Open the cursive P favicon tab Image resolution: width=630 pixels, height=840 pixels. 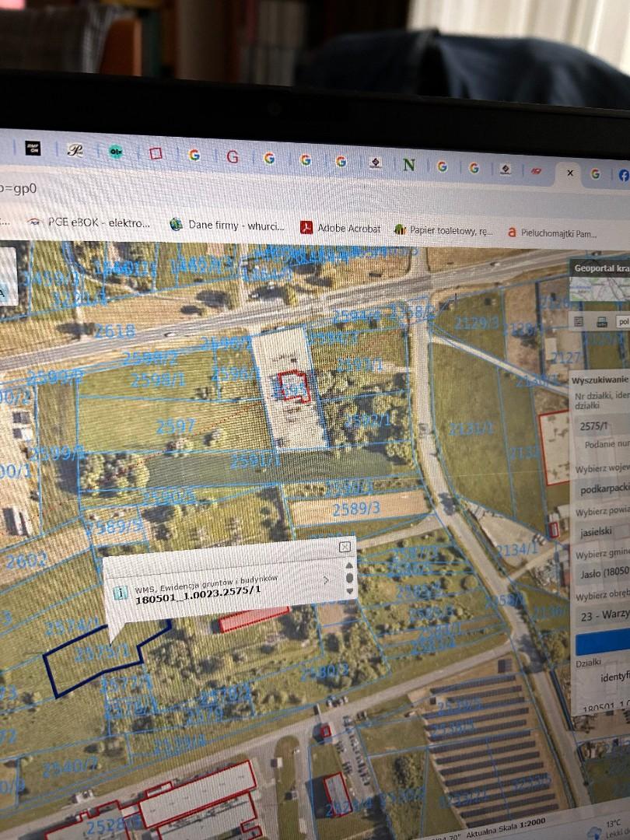75,151
